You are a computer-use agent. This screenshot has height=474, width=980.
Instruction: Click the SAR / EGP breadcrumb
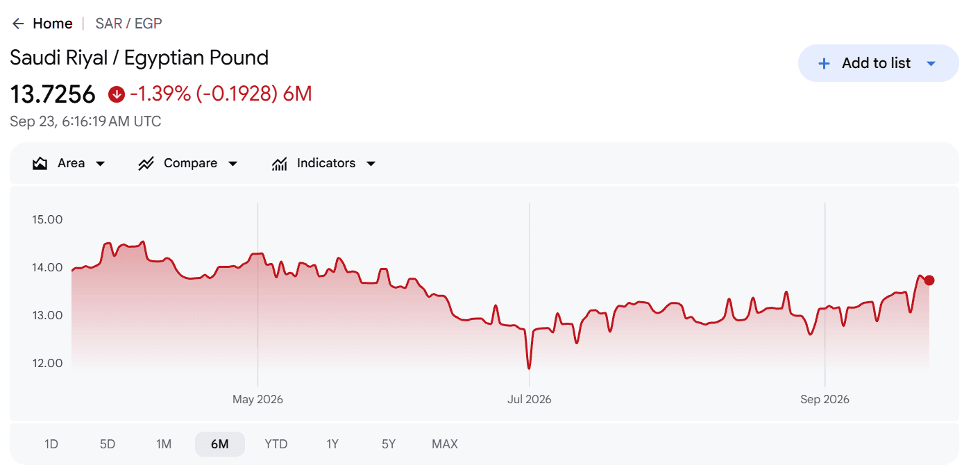[129, 24]
